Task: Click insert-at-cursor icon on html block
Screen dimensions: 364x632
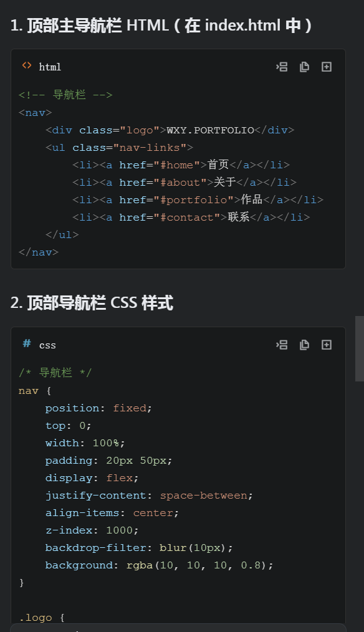Action: pyautogui.click(x=282, y=67)
